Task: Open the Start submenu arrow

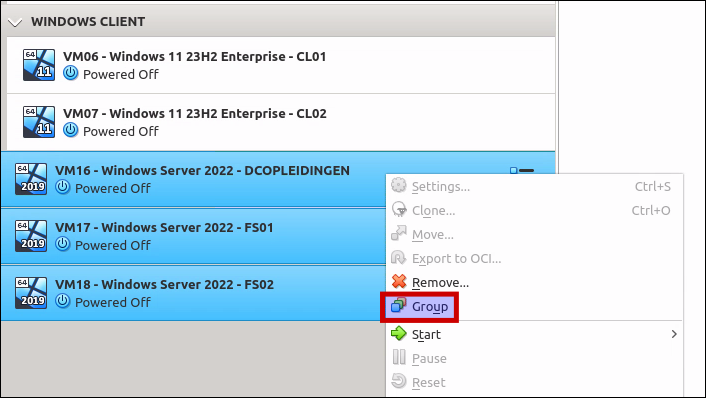Action: point(674,334)
